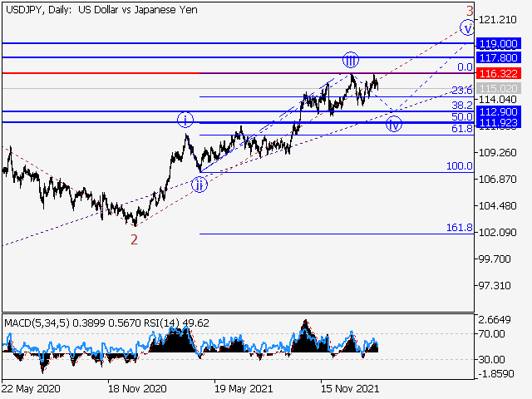Select the circled wave iv marker
The width and height of the screenshot is (532, 399).
pyautogui.click(x=394, y=124)
